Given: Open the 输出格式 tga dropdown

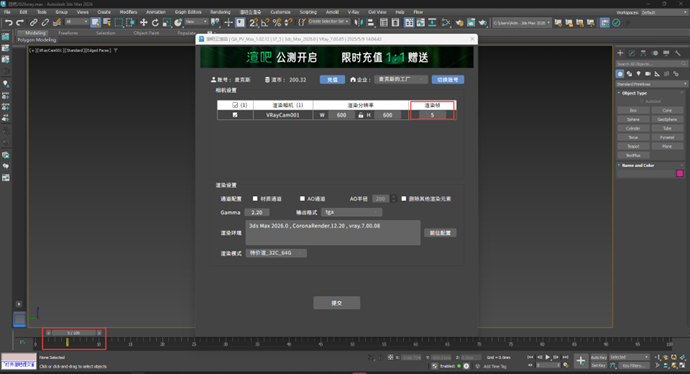Looking at the screenshot, I should click(x=352, y=212).
